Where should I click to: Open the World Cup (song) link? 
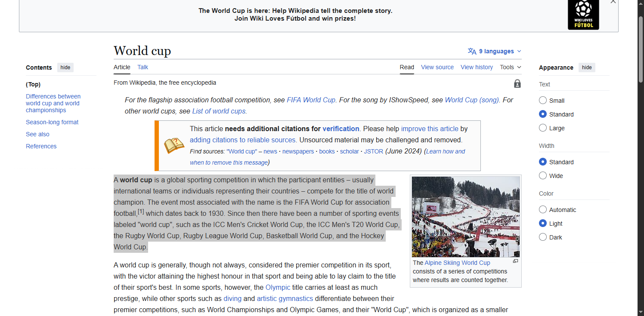[x=472, y=100]
